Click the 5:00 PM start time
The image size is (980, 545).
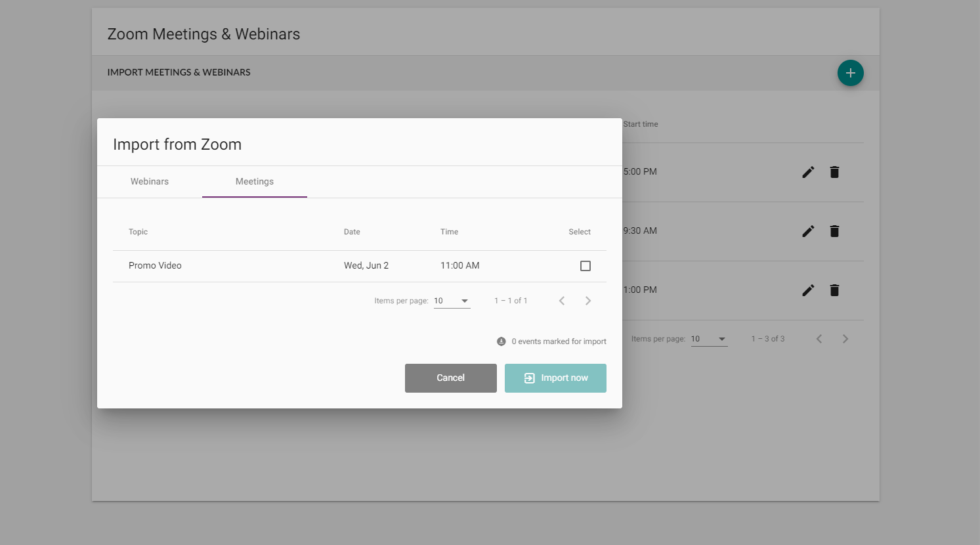coord(640,171)
